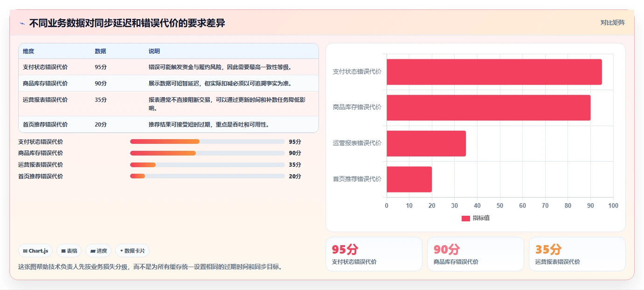Click description about 吞吐和可用性

pos(209,125)
